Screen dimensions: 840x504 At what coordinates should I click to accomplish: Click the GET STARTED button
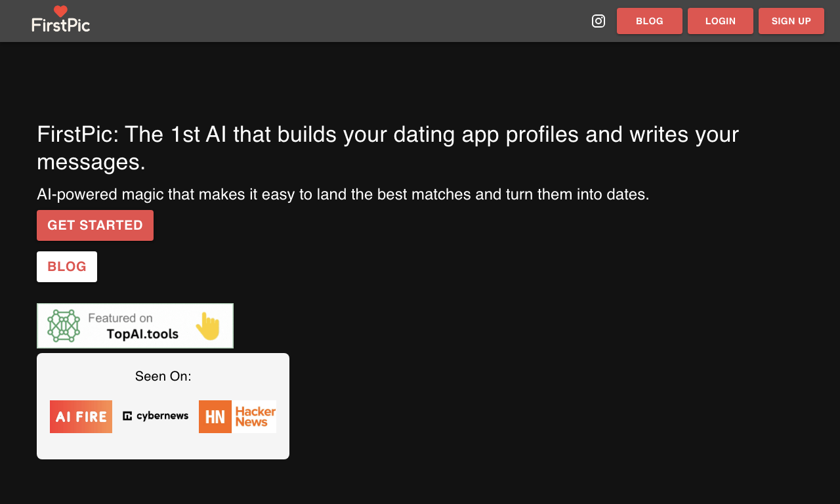pos(95,225)
